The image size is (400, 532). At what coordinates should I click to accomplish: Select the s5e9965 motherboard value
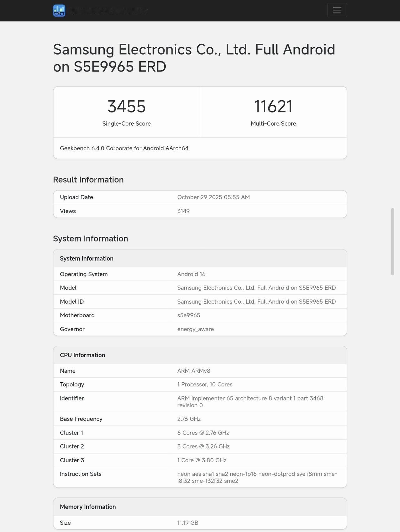point(189,315)
